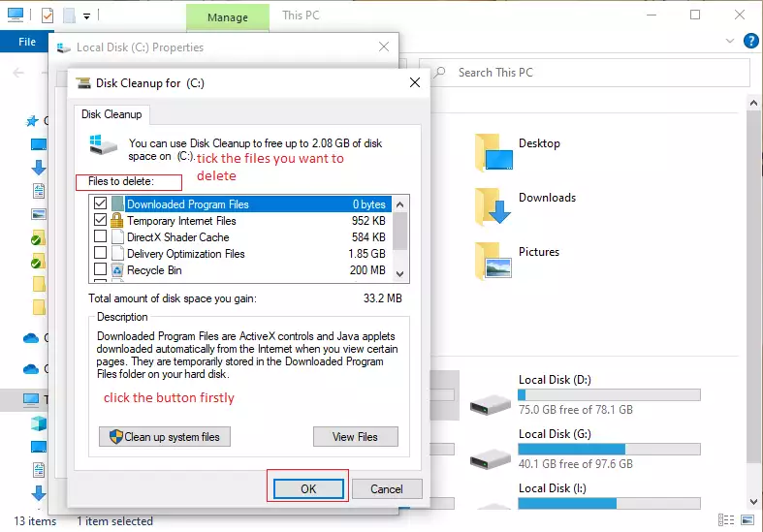Tick the Recycle Bin checkbox

(x=100, y=269)
